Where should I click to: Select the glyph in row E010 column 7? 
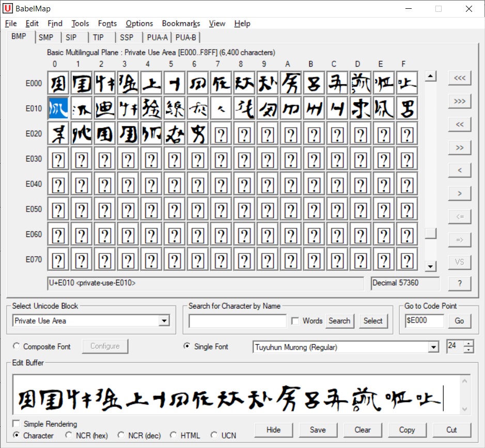(x=221, y=108)
